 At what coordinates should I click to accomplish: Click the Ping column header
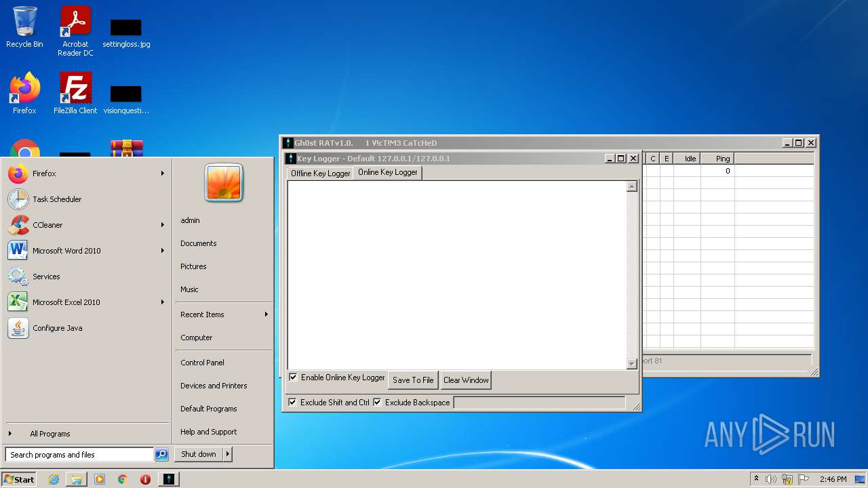tap(717, 159)
